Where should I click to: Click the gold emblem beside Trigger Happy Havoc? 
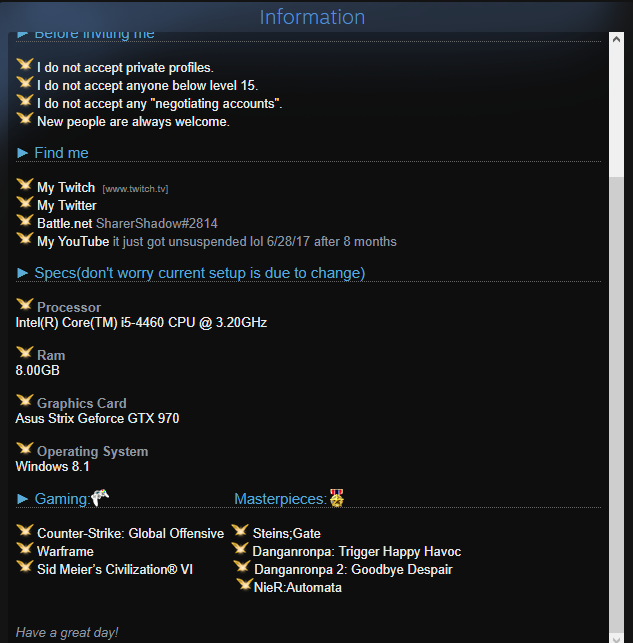pyautogui.click(x=240, y=549)
